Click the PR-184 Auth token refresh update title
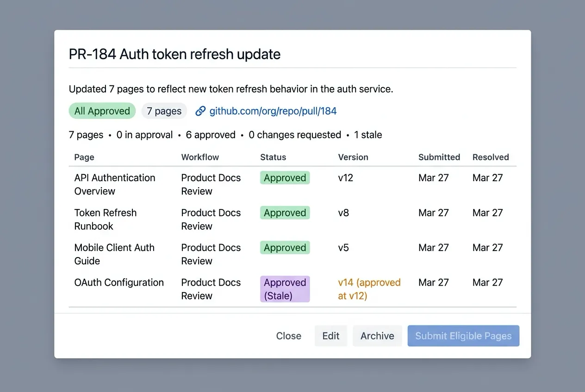 click(174, 54)
